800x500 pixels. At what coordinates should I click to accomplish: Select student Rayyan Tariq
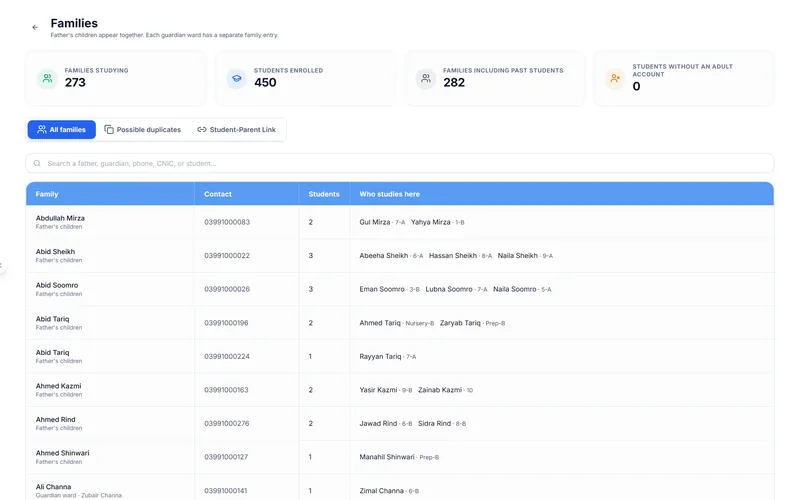point(380,357)
